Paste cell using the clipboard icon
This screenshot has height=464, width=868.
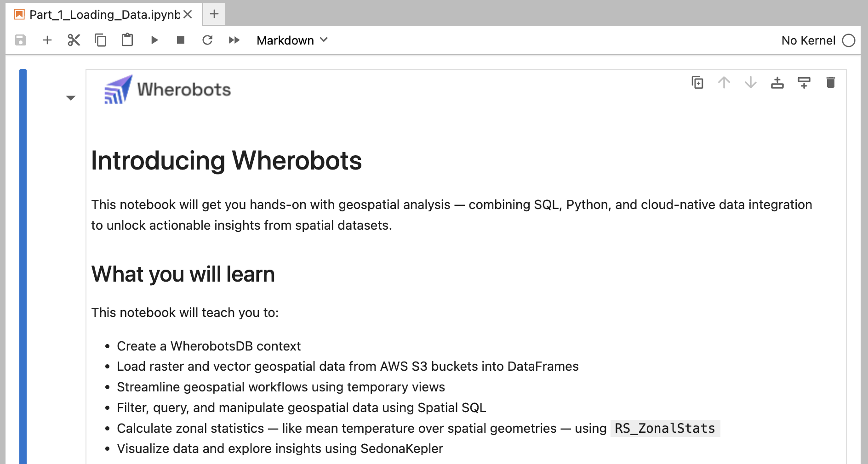(127, 40)
